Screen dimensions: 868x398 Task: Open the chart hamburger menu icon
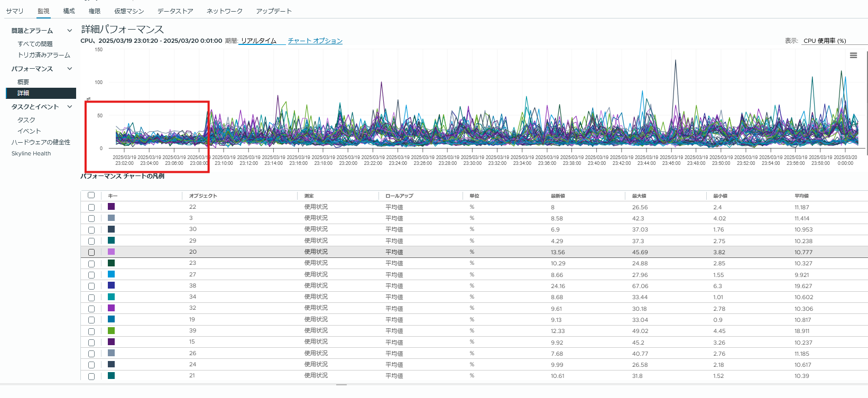pyautogui.click(x=853, y=55)
